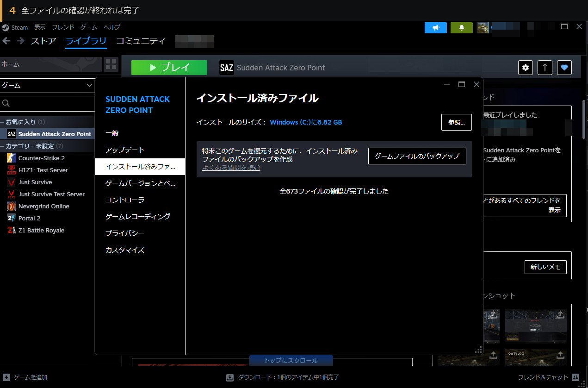Click the H1Z1: Test Server icon

12,170
